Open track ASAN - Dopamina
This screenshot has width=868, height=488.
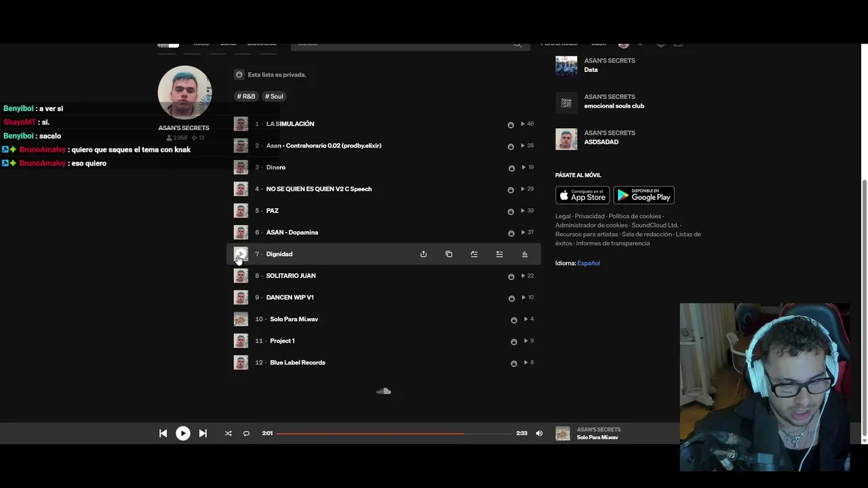coord(292,232)
